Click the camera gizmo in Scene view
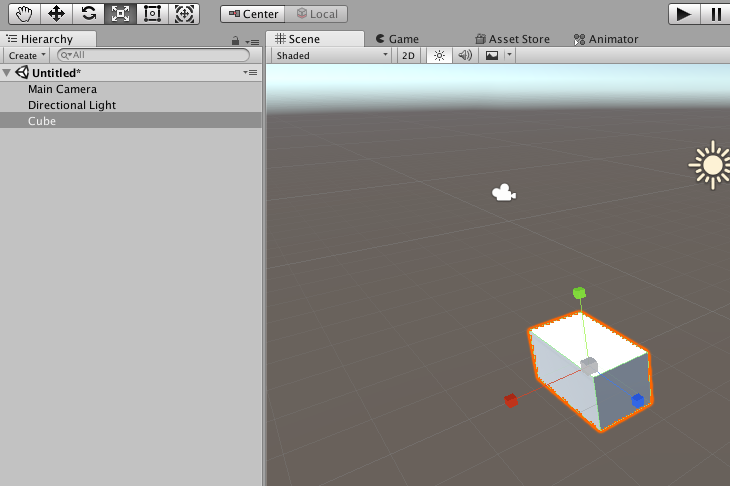The height and width of the screenshot is (486, 730). click(x=504, y=193)
